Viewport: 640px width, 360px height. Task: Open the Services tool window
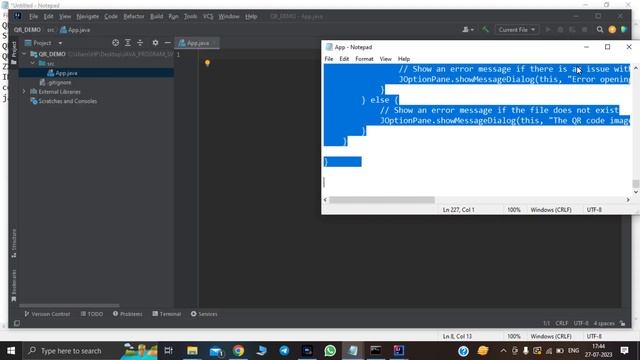coord(204,314)
